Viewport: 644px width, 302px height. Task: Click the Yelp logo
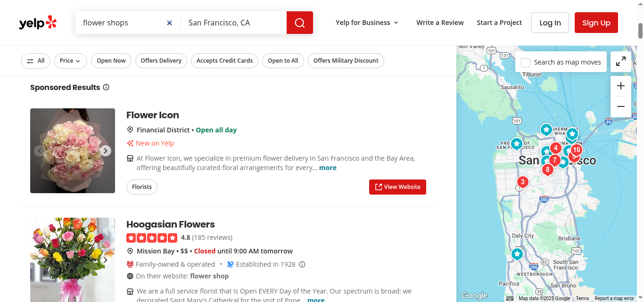click(x=38, y=23)
